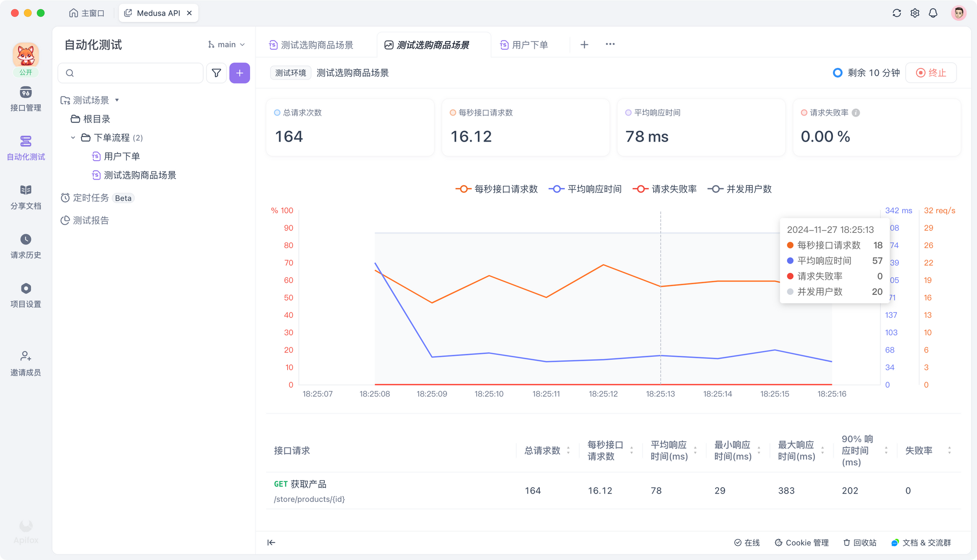
Task: Open 请求历史 clock icon
Action: [26, 239]
